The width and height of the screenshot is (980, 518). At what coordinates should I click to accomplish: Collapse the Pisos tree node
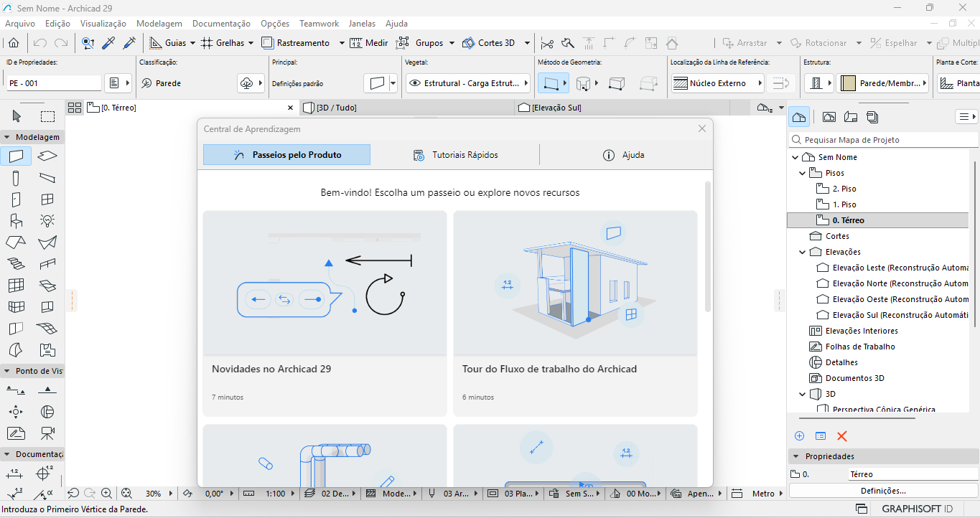tap(803, 173)
